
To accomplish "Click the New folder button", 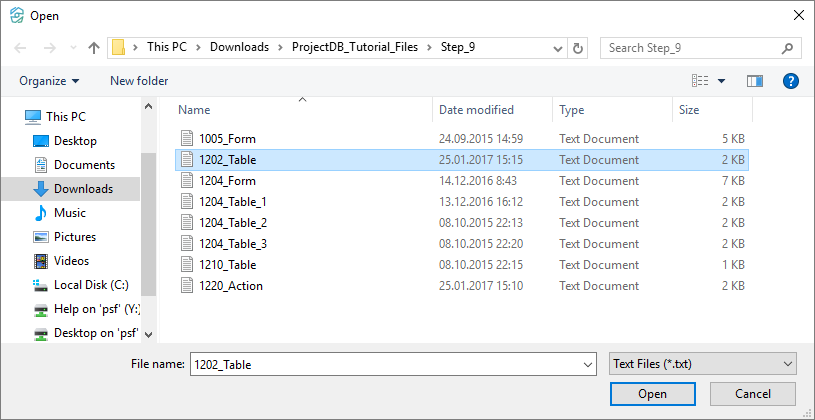I will tap(139, 81).
